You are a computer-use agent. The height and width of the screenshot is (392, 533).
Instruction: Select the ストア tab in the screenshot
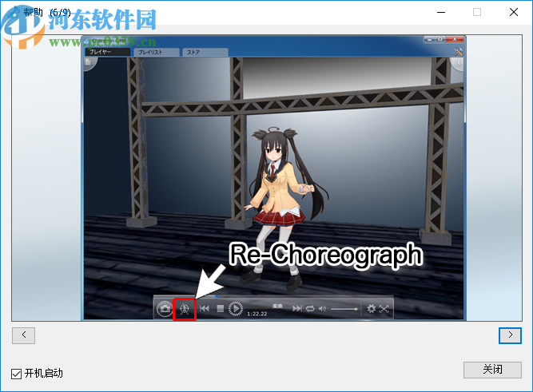pos(205,52)
